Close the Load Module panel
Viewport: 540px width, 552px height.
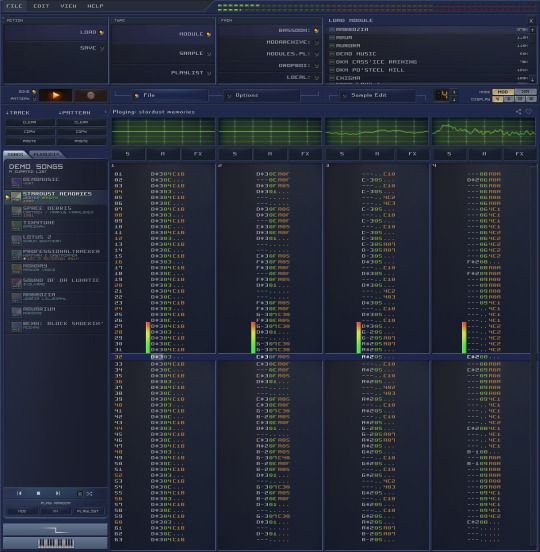point(531,21)
